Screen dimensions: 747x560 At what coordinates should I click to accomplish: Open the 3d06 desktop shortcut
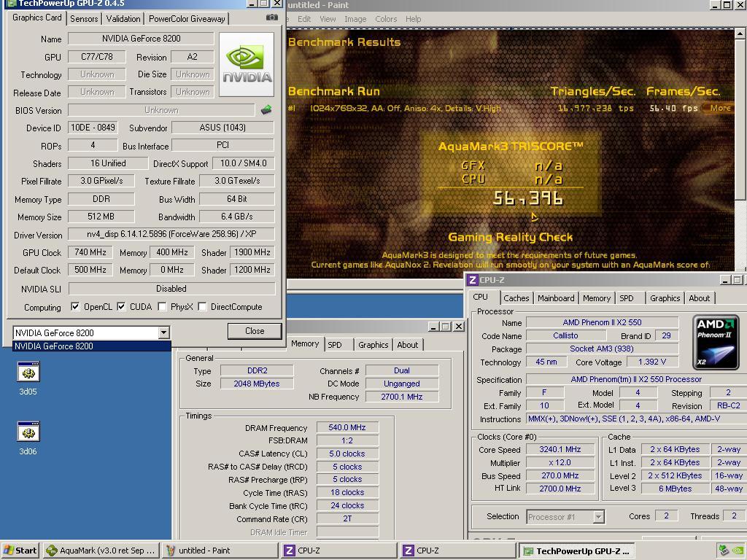coord(28,438)
